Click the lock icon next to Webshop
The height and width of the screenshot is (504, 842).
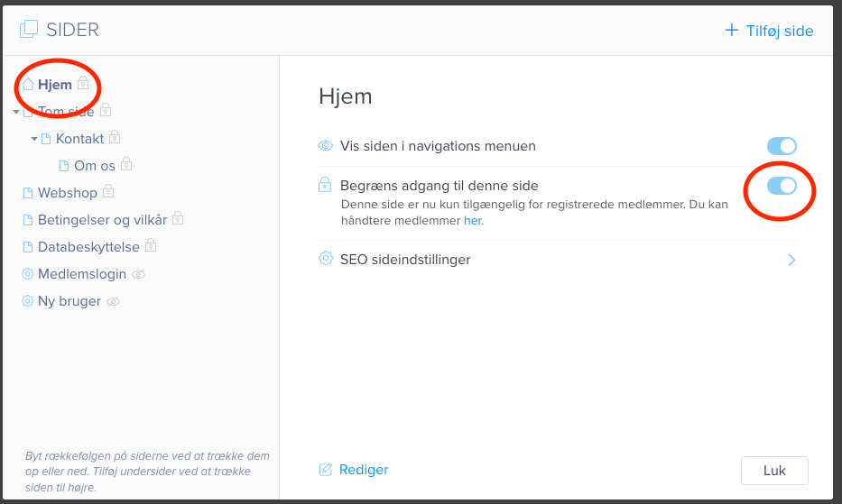pyautogui.click(x=108, y=191)
